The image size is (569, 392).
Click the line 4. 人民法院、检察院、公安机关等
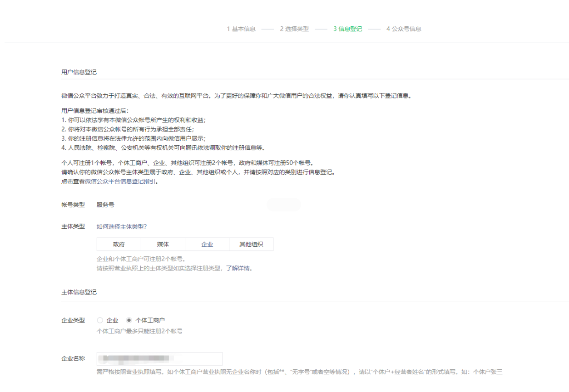tap(163, 147)
